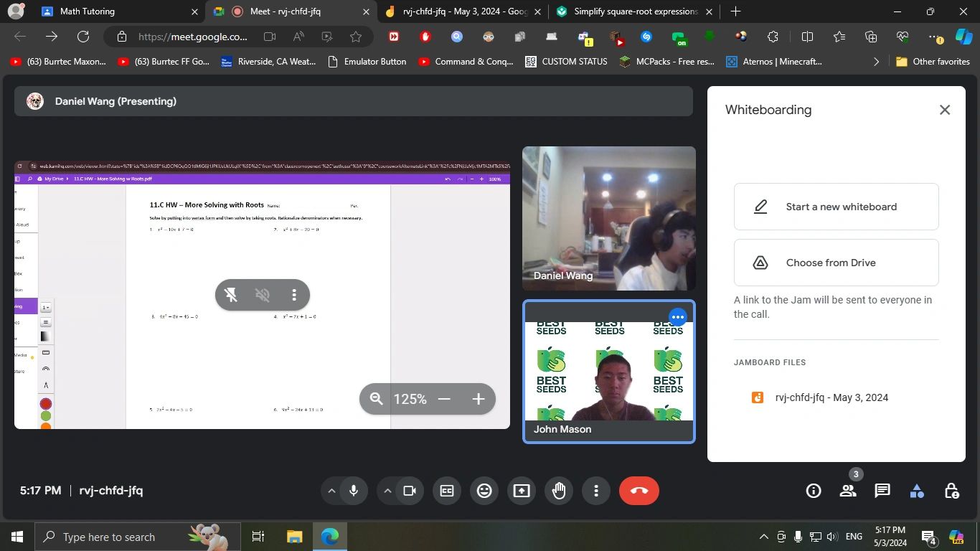Mute the microphone
Viewport: 980px width, 551px height.
pos(353,491)
